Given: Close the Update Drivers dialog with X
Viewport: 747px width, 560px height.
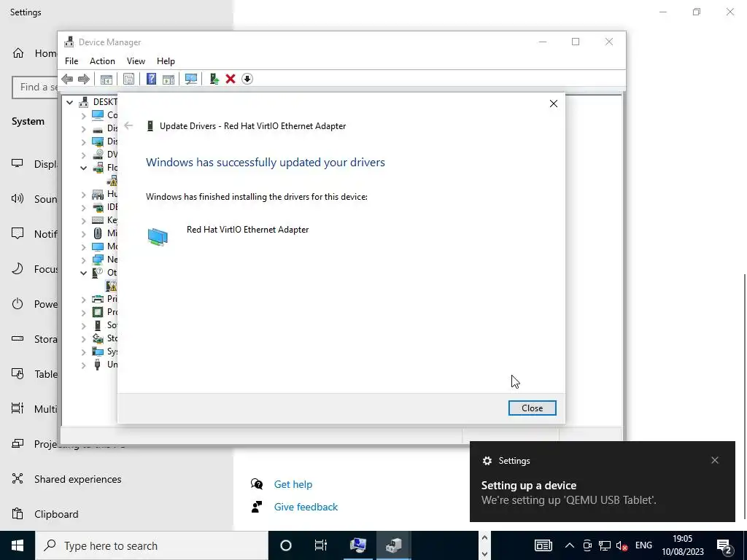Looking at the screenshot, I should point(554,104).
